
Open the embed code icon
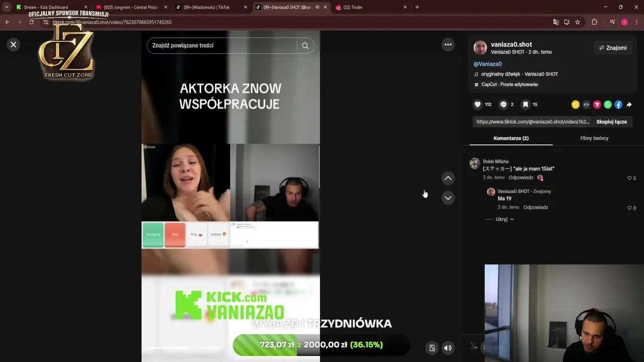(586, 105)
